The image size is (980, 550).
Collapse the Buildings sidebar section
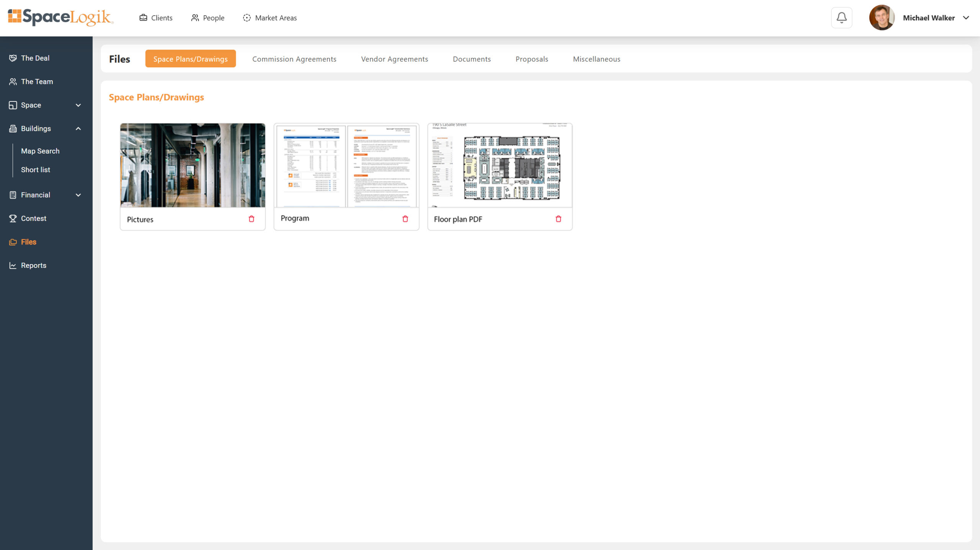(78, 129)
